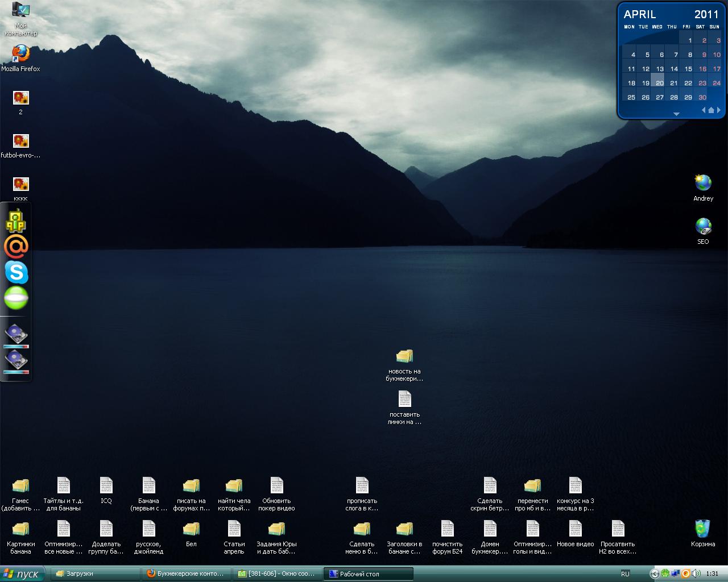Select the Обновить покер видео file
The height and width of the screenshot is (582, 728).
277,485
